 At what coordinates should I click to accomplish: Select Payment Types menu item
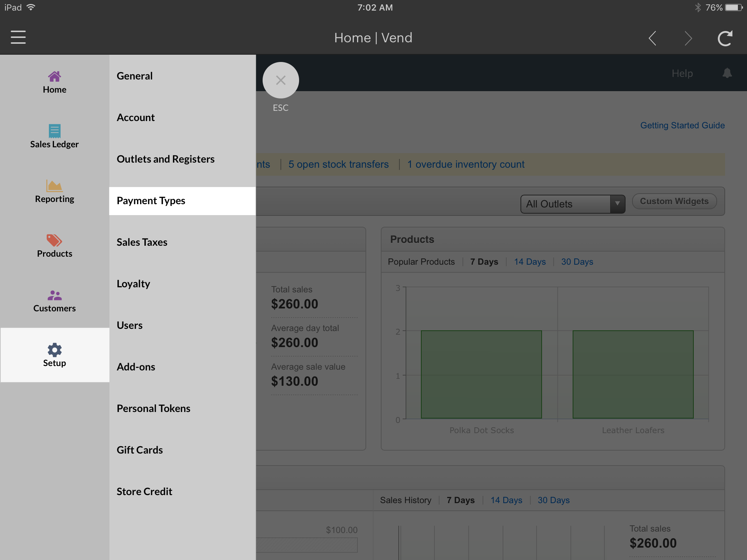click(x=182, y=201)
